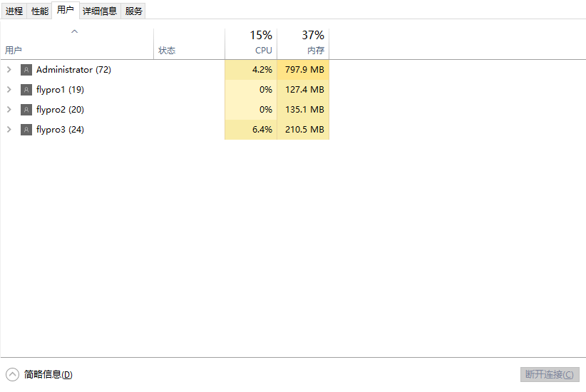The image size is (586, 392).
Task: Select the 服务 tab
Action: pyautogui.click(x=133, y=11)
